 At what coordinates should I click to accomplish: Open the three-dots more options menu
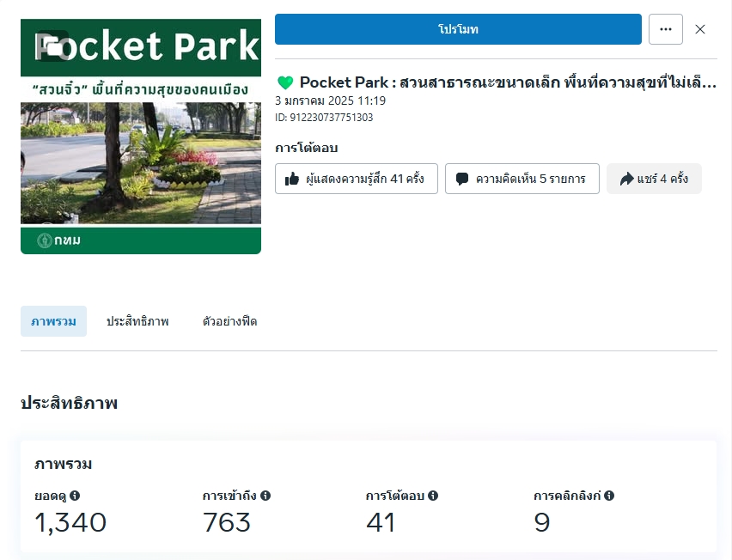(x=666, y=29)
